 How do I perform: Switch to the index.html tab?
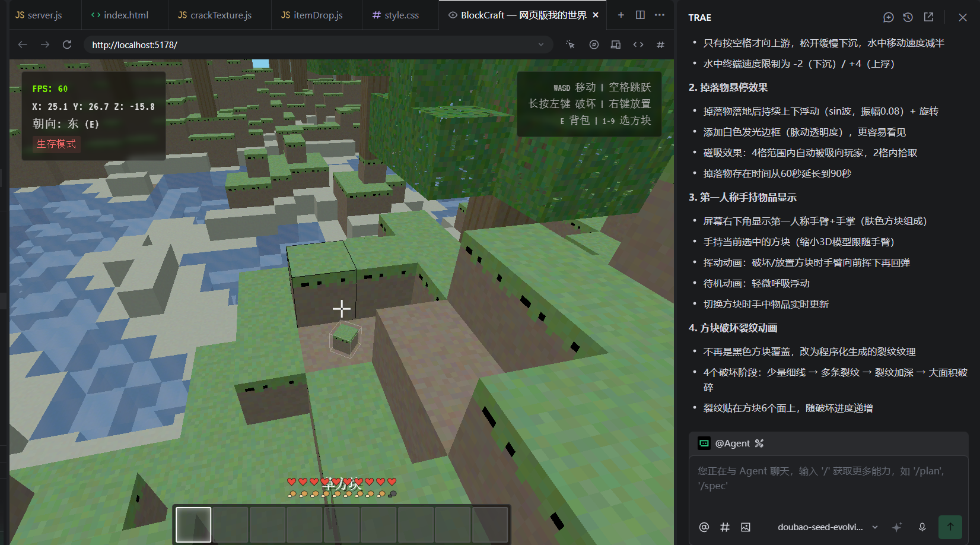[x=119, y=15]
